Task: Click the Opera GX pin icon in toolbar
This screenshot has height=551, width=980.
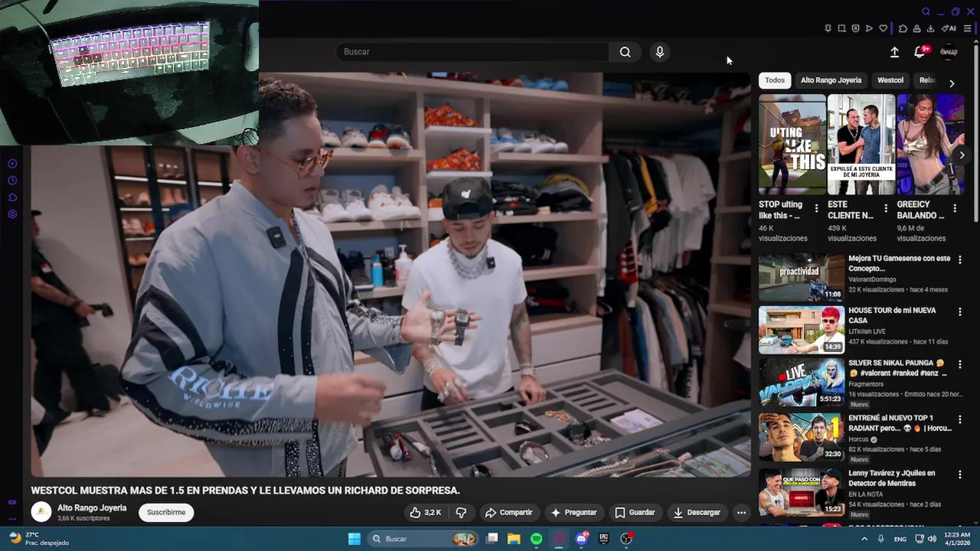Action: [x=828, y=28]
